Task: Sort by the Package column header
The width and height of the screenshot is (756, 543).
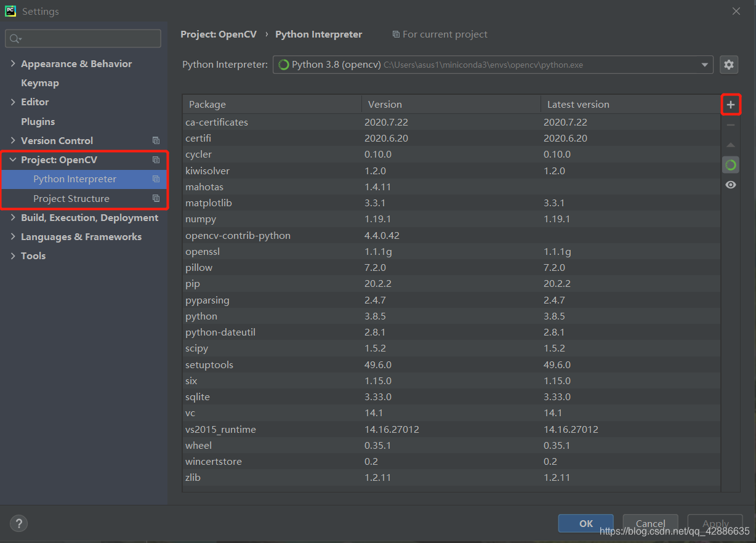Action: [x=272, y=105]
